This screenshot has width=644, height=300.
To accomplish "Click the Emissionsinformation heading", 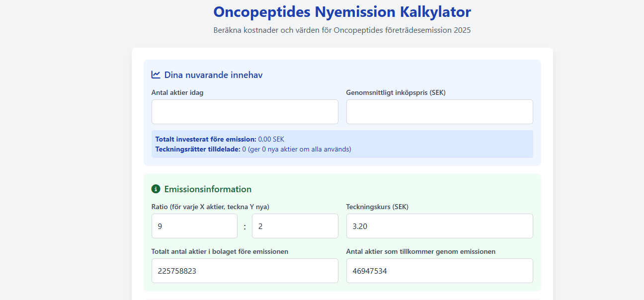I will [x=208, y=189].
